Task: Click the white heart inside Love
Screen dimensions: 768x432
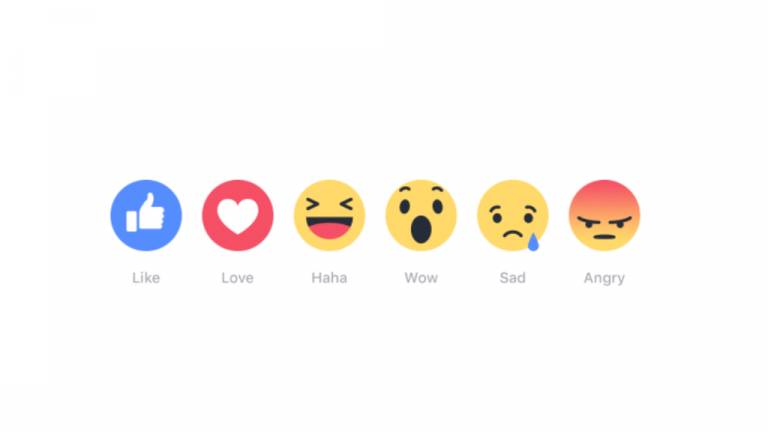Action: coord(238,216)
